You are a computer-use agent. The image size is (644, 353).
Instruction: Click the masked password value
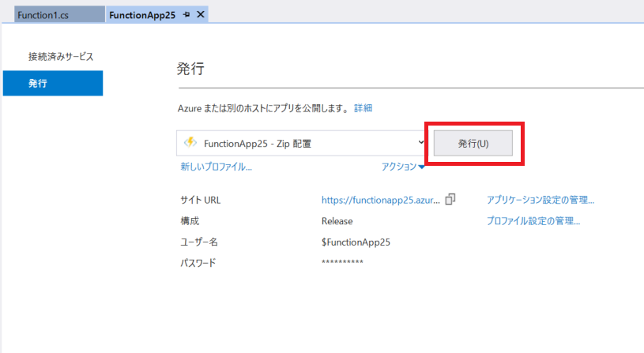pos(342,262)
